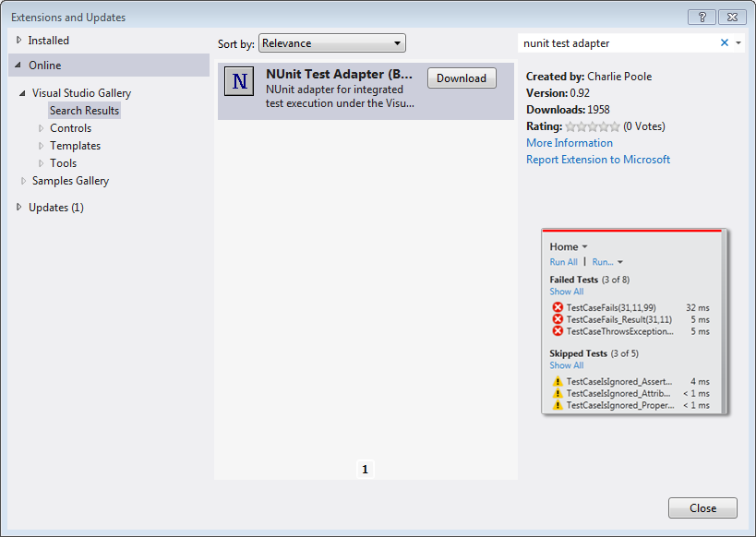This screenshot has height=537, width=756.
Task: Open the More Information link
Action: 570,143
